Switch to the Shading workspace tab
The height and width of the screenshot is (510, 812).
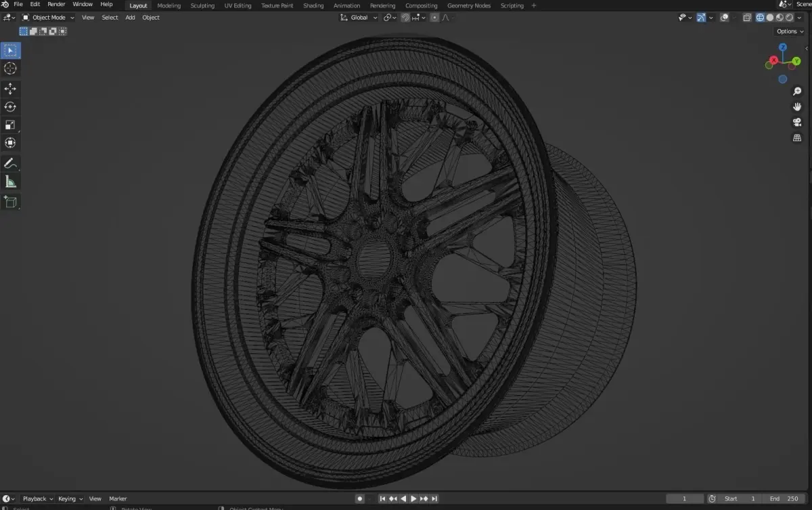[313, 5]
